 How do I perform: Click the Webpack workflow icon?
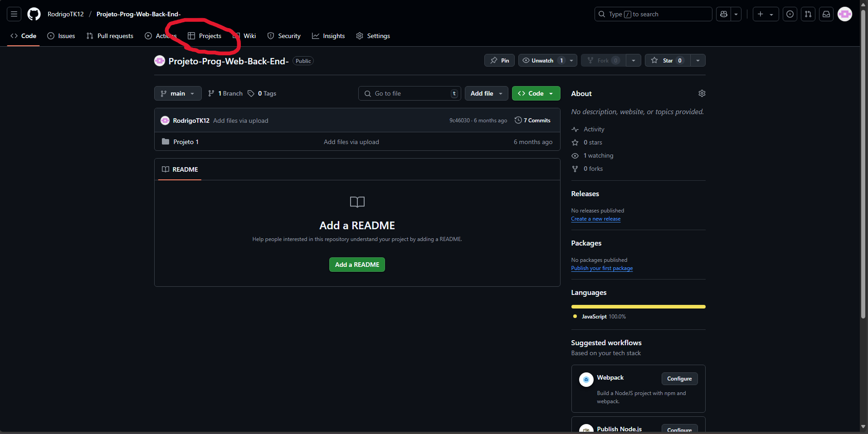click(586, 380)
